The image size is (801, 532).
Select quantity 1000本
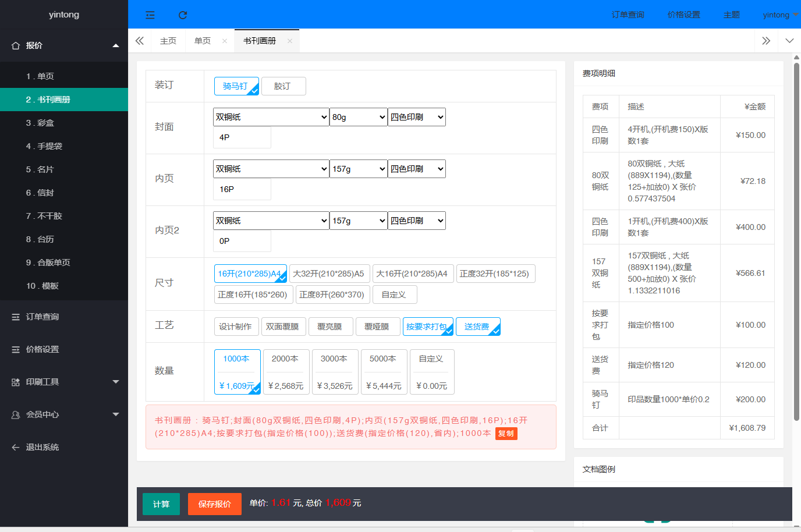[238, 372]
